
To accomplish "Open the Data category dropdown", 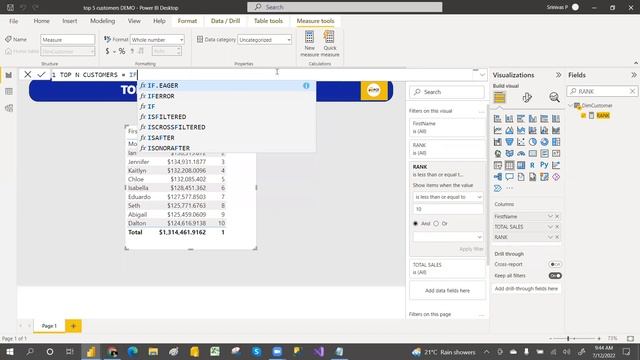I will [264, 40].
